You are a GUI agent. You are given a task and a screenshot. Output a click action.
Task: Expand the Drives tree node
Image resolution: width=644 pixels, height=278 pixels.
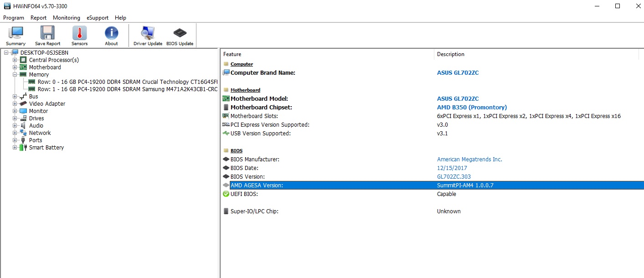click(x=15, y=118)
